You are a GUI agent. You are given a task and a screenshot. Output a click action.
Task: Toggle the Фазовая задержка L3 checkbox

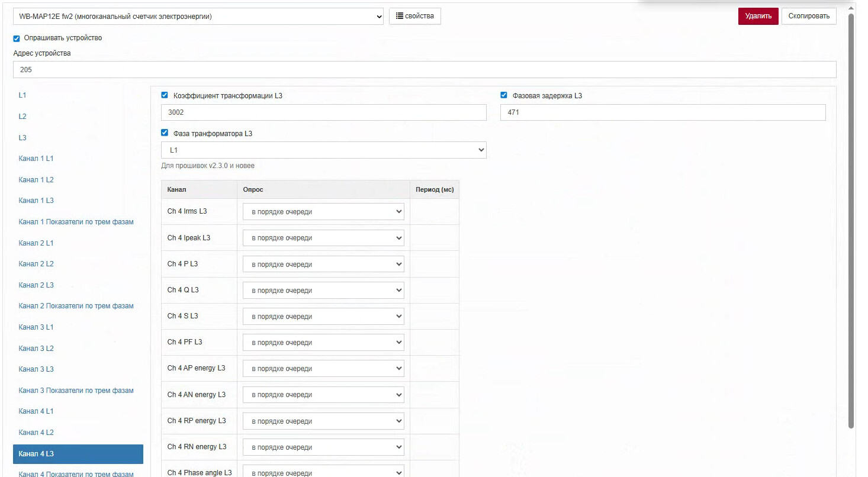(x=504, y=95)
